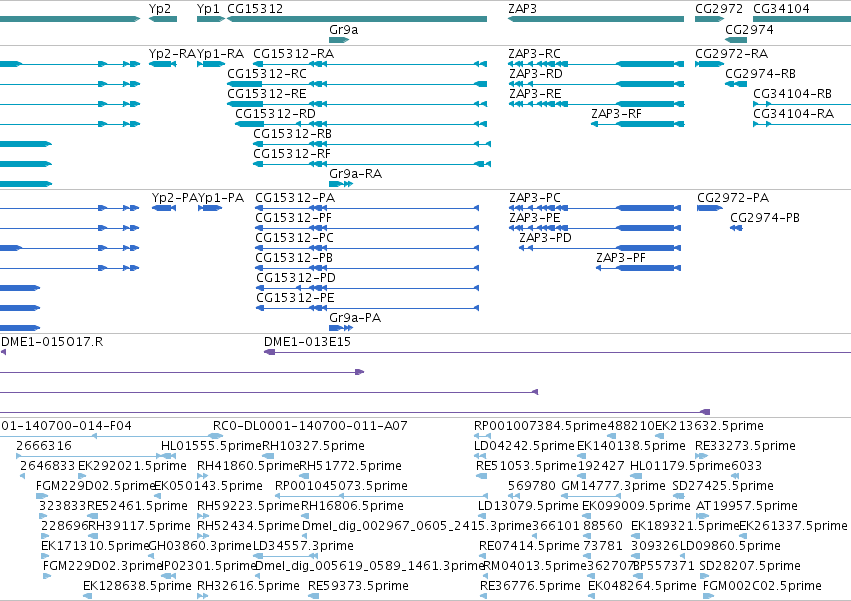The height and width of the screenshot is (601, 851).
Task: Click EST LD04242.5prime label
Action: [524, 446]
